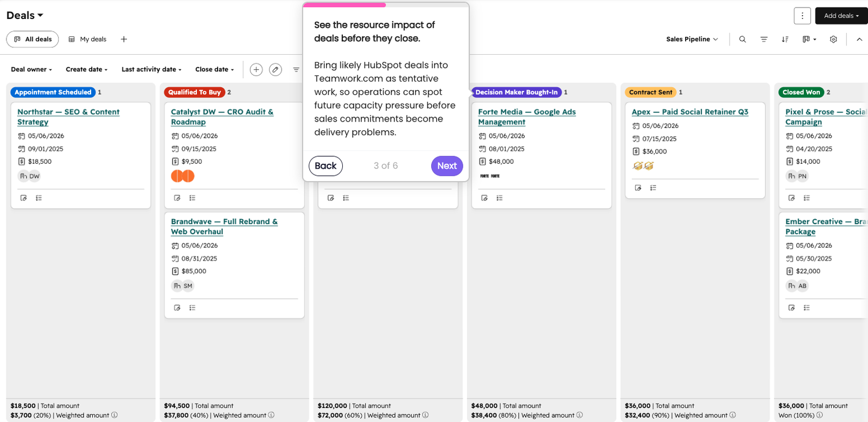Click the Qualified To Buy stage label
The height and width of the screenshot is (422, 868).
[195, 92]
